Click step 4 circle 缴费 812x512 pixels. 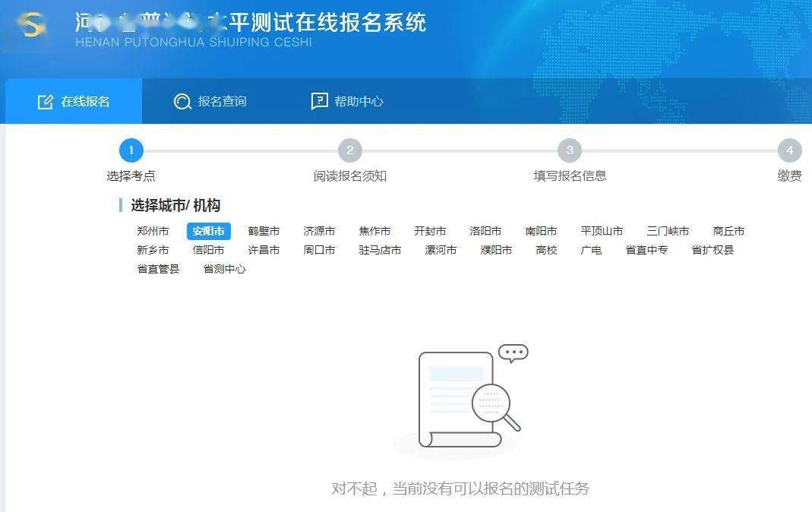[790, 150]
